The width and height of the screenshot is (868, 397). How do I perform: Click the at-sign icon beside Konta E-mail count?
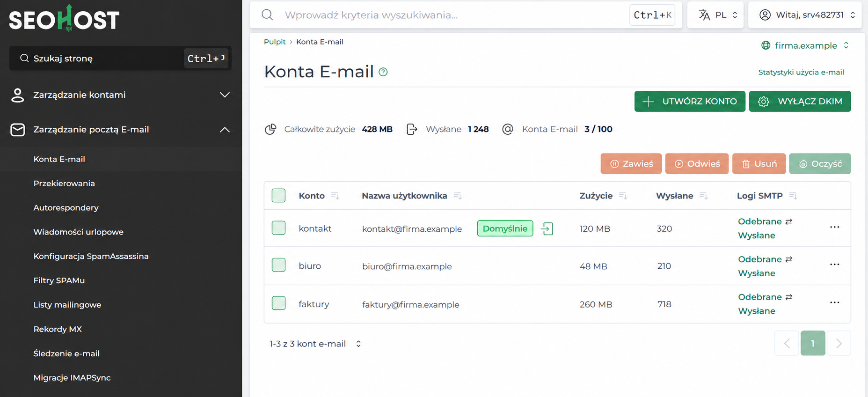[x=508, y=129]
